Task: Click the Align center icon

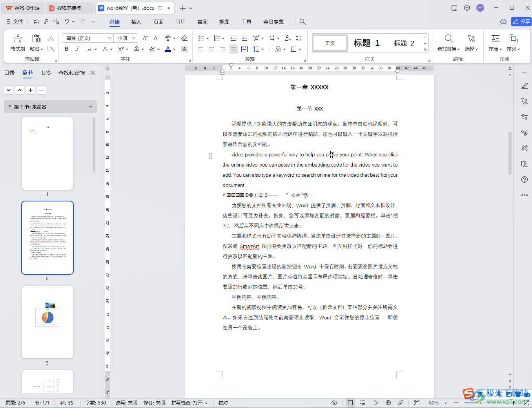Action: [211, 49]
